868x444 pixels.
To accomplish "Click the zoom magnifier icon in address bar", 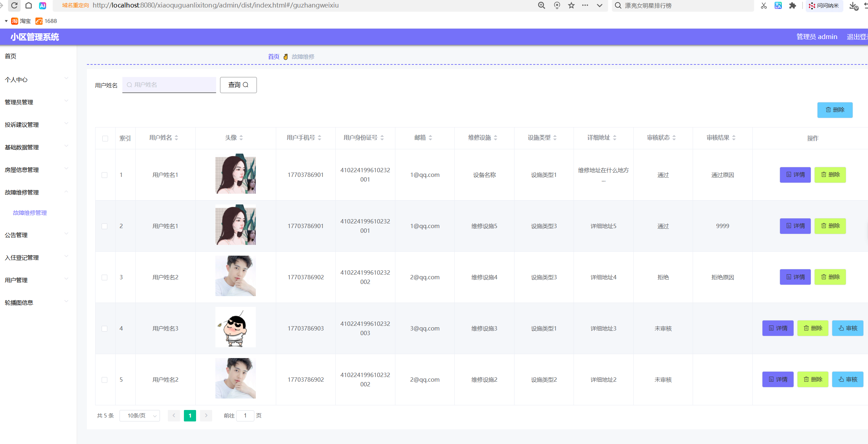I will click(542, 5).
